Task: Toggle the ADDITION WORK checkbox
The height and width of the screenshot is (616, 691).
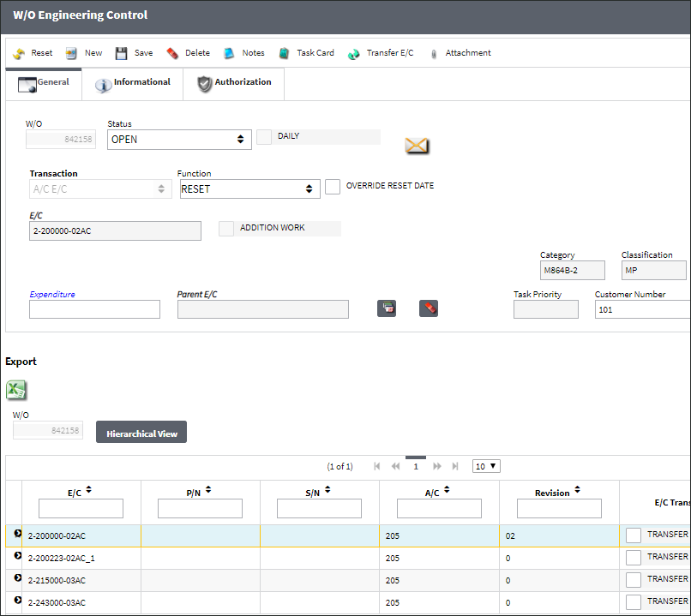Action: point(226,229)
